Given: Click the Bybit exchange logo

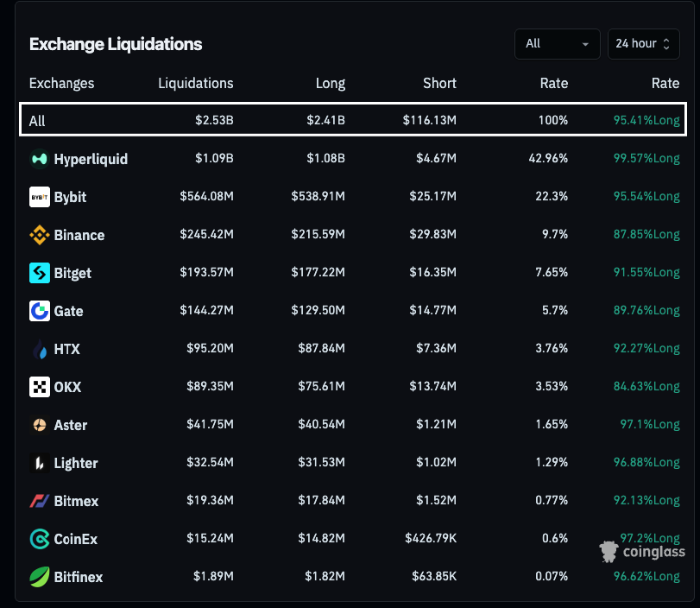Looking at the screenshot, I should click(x=40, y=197).
